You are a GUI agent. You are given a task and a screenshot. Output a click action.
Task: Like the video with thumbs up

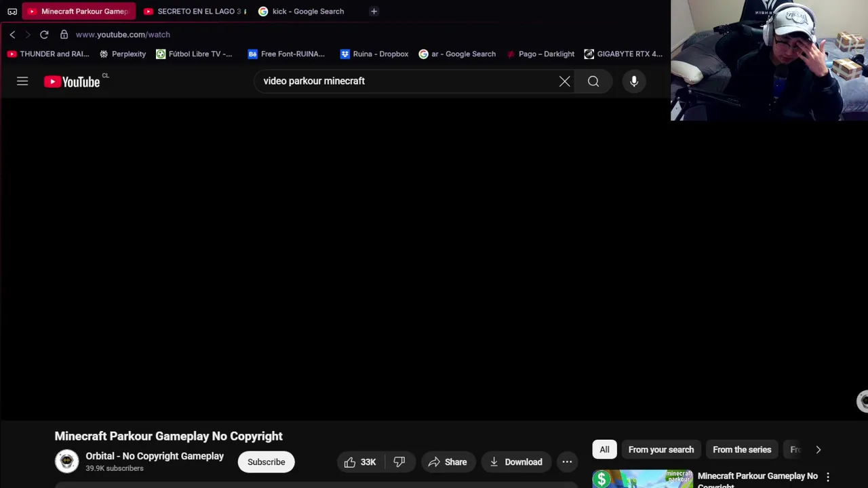click(359, 462)
